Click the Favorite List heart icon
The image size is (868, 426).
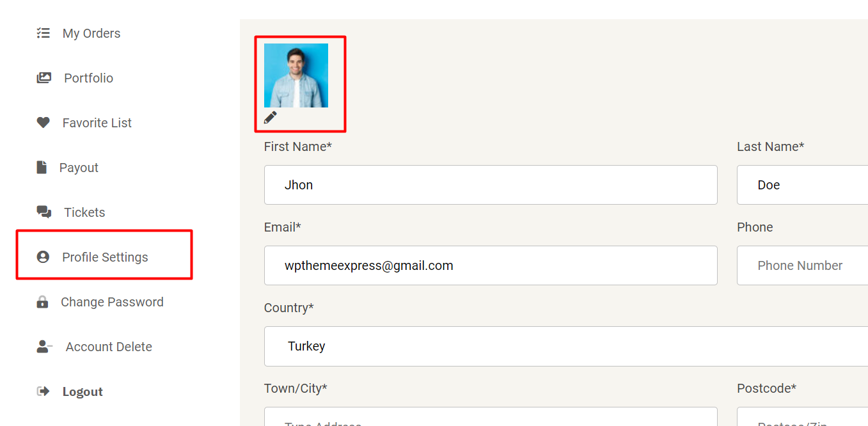(43, 123)
